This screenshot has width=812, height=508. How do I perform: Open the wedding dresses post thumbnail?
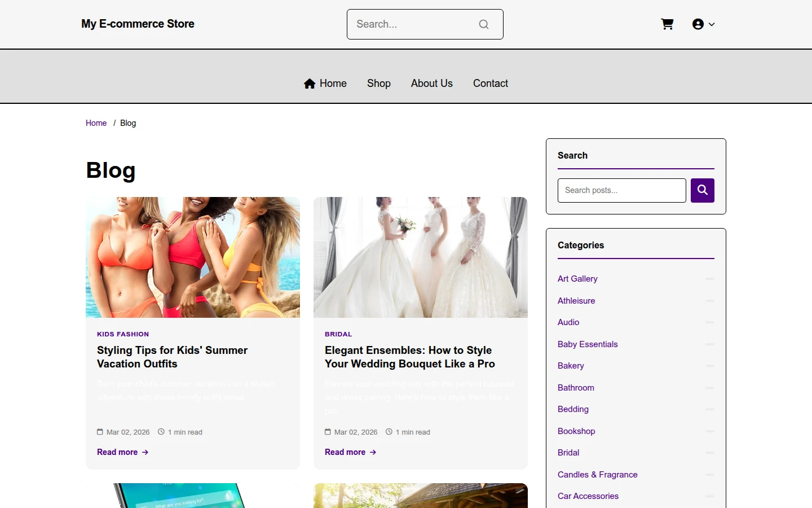pos(421,257)
